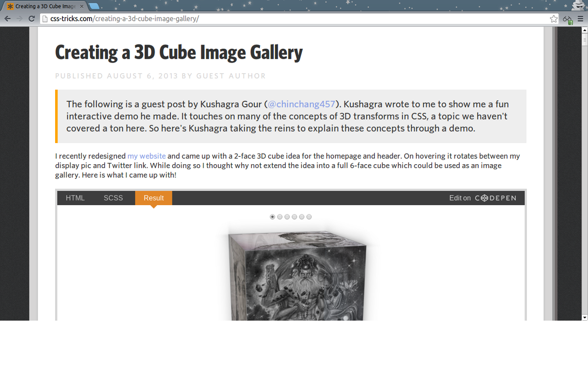Switch to the SCSS tab in CodePen embed
Viewport: 588px width, 368px height.
(113, 198)
